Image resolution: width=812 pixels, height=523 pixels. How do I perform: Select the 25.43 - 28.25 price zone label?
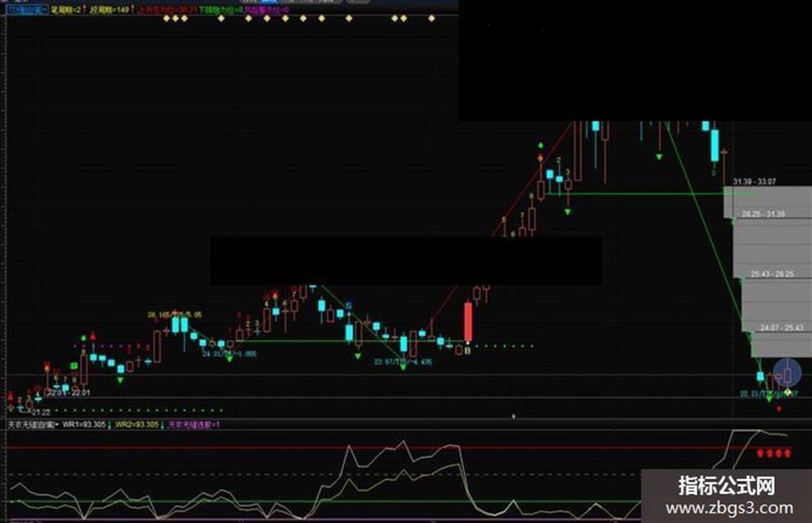pyautogui.click(x=772, y=274)
